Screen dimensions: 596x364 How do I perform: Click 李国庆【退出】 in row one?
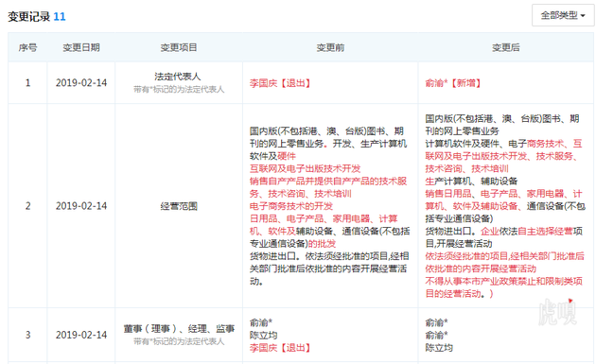tap(280, 83)
